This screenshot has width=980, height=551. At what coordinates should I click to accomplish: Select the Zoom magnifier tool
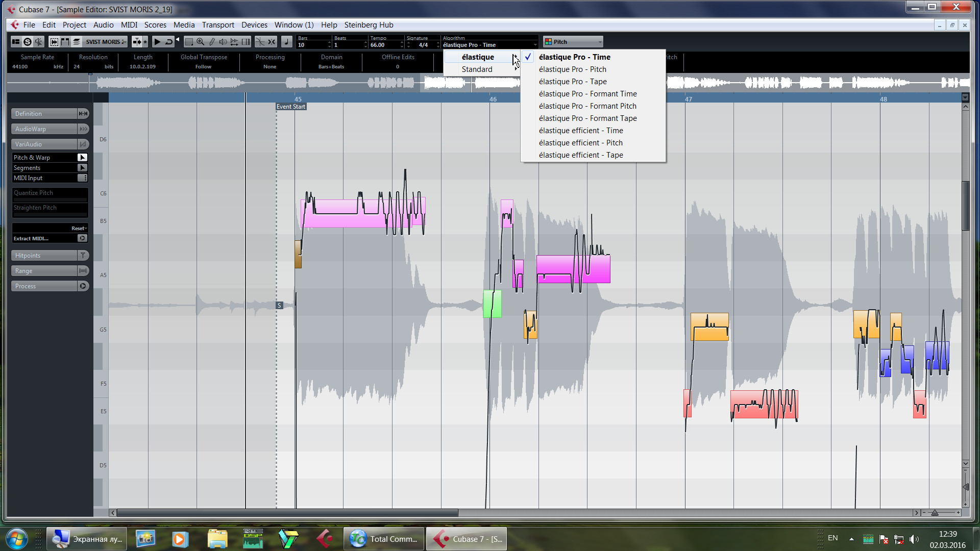[201, 42]
